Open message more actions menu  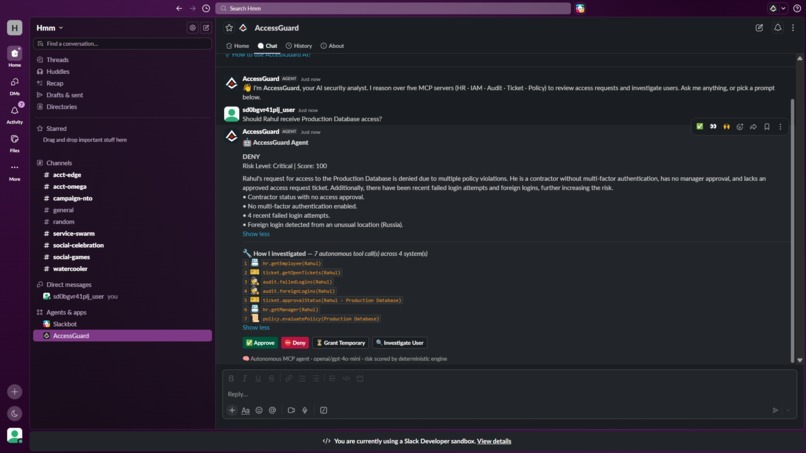pos(780,126)
